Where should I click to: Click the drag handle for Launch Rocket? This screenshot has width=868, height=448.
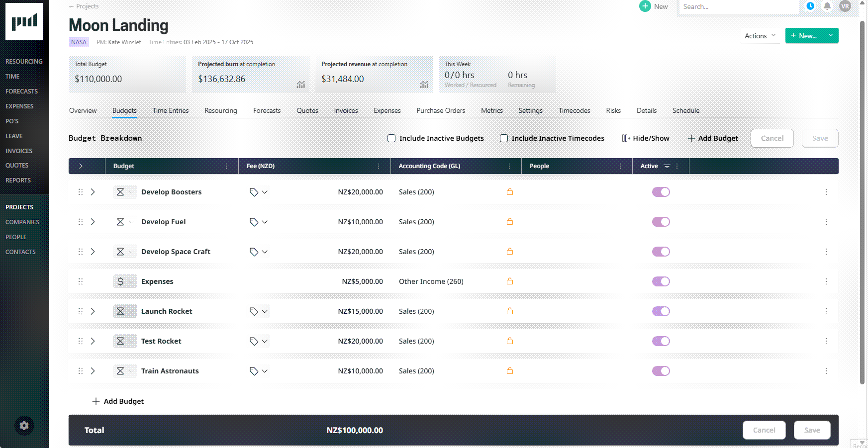pos(81,311)
